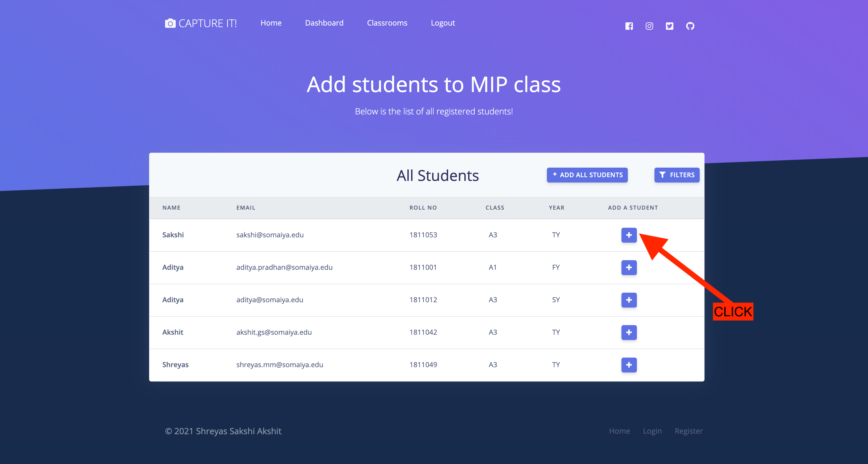
Task: Open the Instagram icon link
Action: pos(649,26)
